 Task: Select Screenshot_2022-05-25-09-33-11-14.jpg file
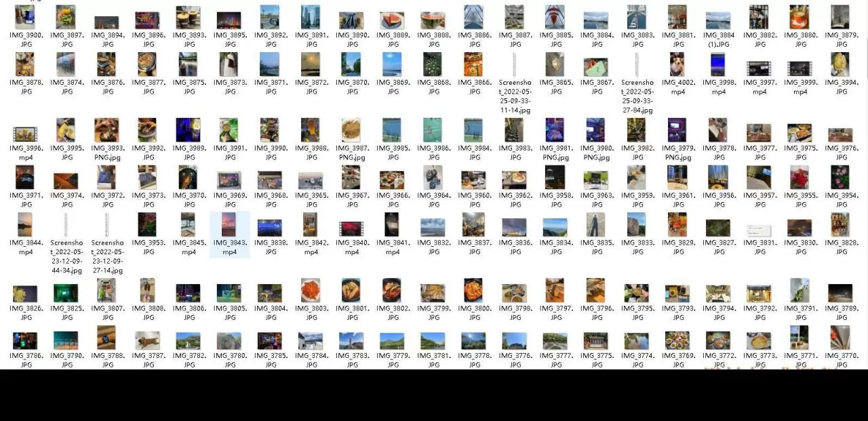[x=515, y=65]
